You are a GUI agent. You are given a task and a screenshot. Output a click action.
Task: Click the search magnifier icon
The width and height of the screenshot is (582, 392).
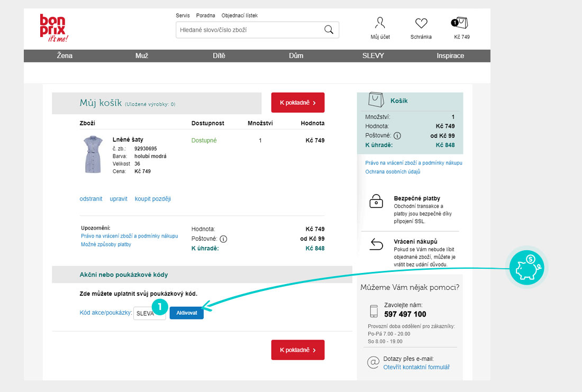pyautogui.click(x=329, y=30)
